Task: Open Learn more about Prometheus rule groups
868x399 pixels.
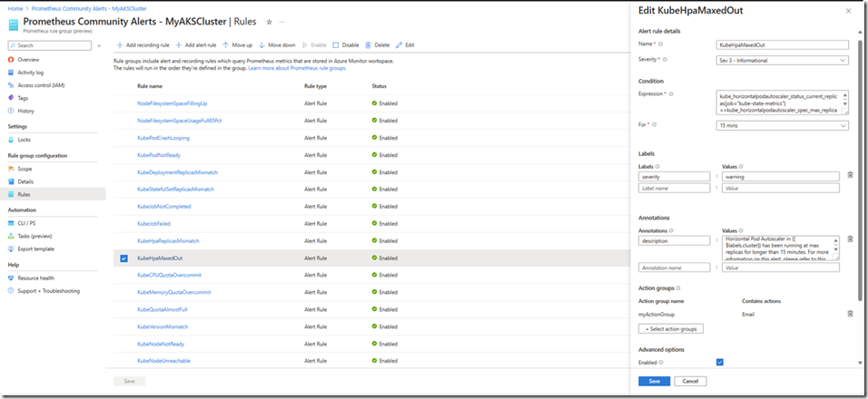Action: pyautogui.click(x=297, y=68)
